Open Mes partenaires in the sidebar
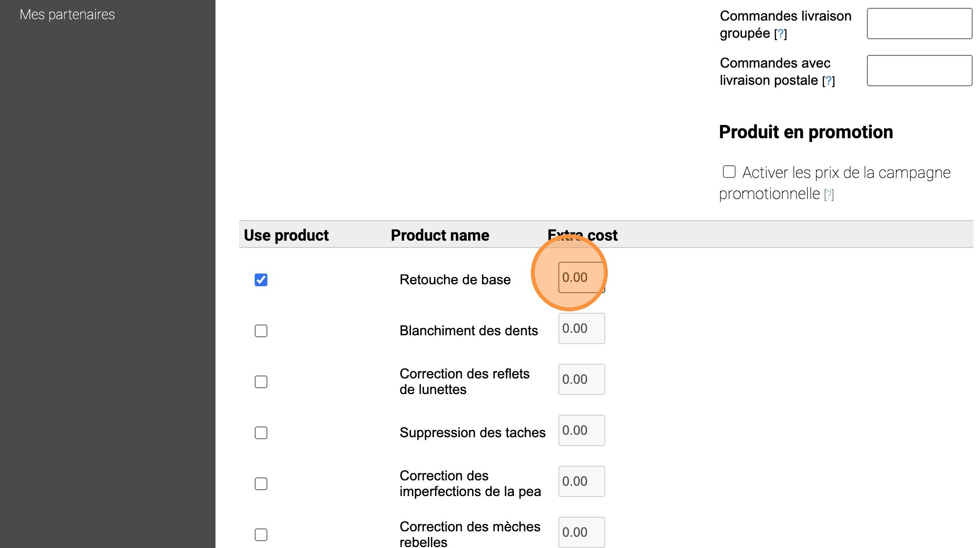The image size is (980, 548). click(67, 15)
